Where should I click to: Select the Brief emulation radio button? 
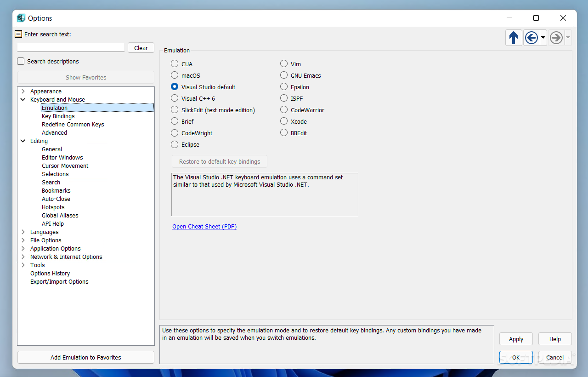click(175, 121)
